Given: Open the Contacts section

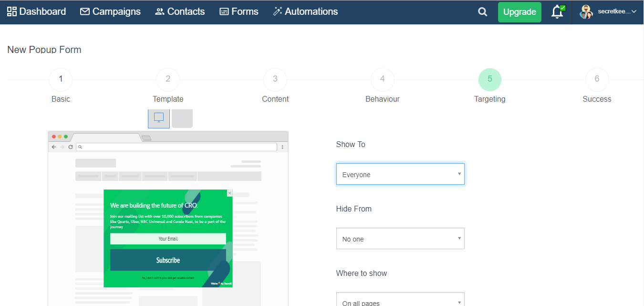Looking at the screenshot, I should click(x=180, y=11).
